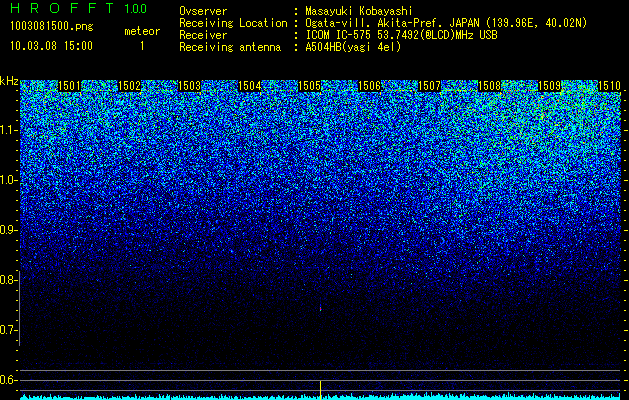Viewport: 629px width, 400px height.
Task: Click the filename 1003081500.png
Action: 52,27
